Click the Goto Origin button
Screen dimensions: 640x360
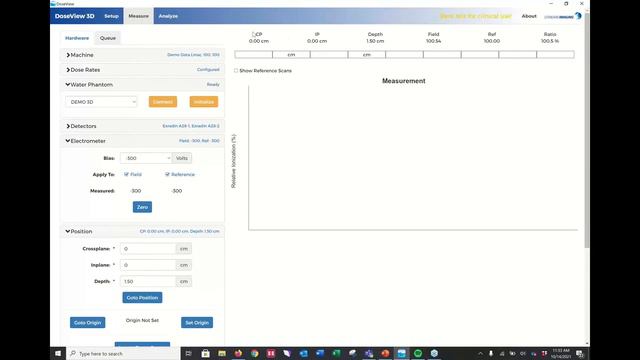click(87, 322)
